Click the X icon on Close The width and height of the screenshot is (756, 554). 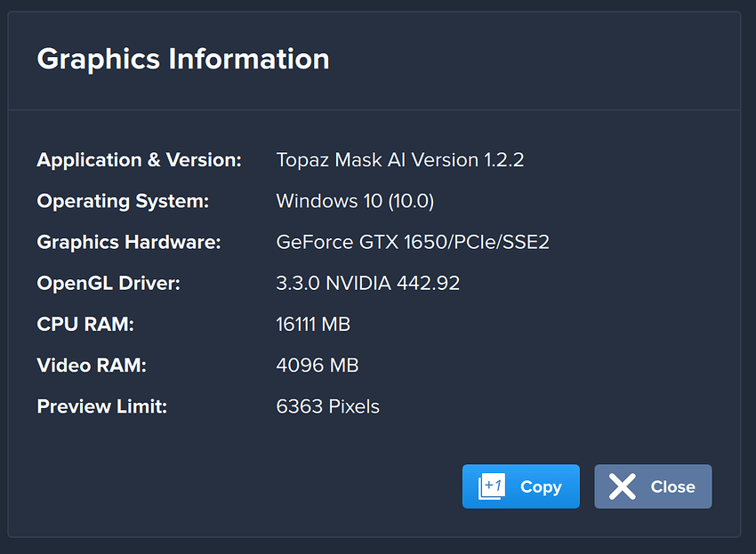click(x=623, y=486)
